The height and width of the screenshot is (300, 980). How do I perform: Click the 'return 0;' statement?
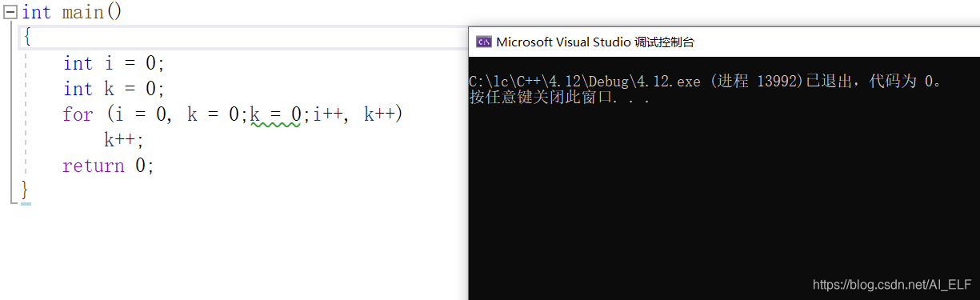point(108,166)
